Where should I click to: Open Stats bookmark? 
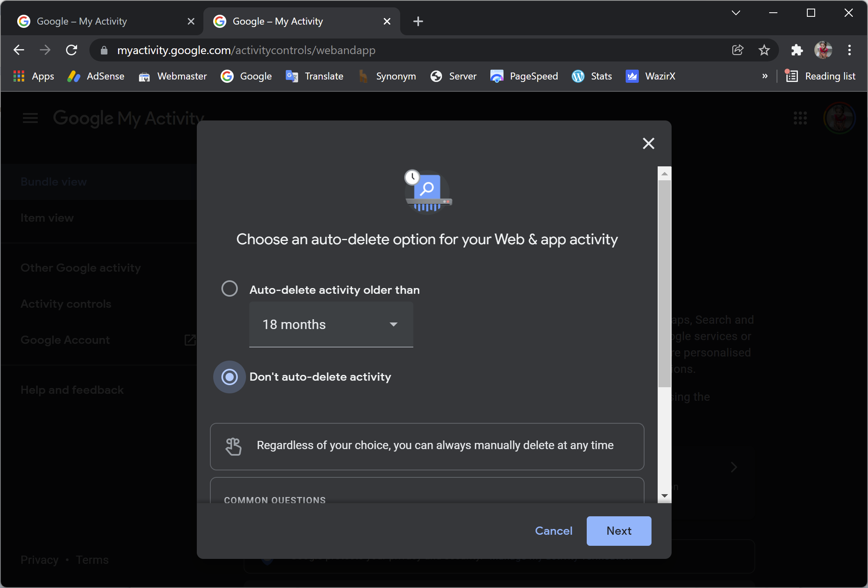click(592, 76)
